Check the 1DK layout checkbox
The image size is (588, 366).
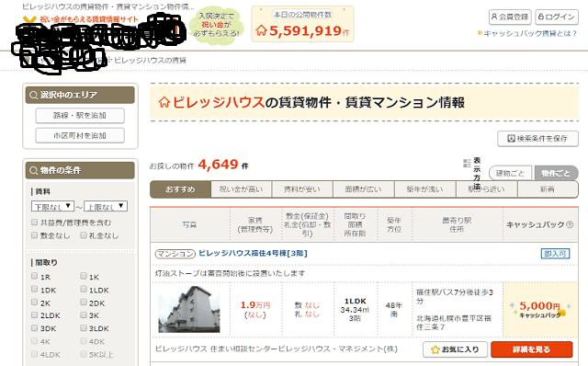35,290
